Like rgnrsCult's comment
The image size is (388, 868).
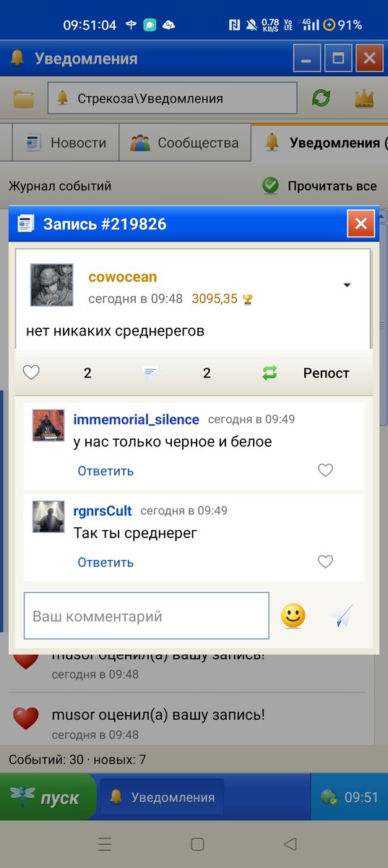[x=326, y=562]
